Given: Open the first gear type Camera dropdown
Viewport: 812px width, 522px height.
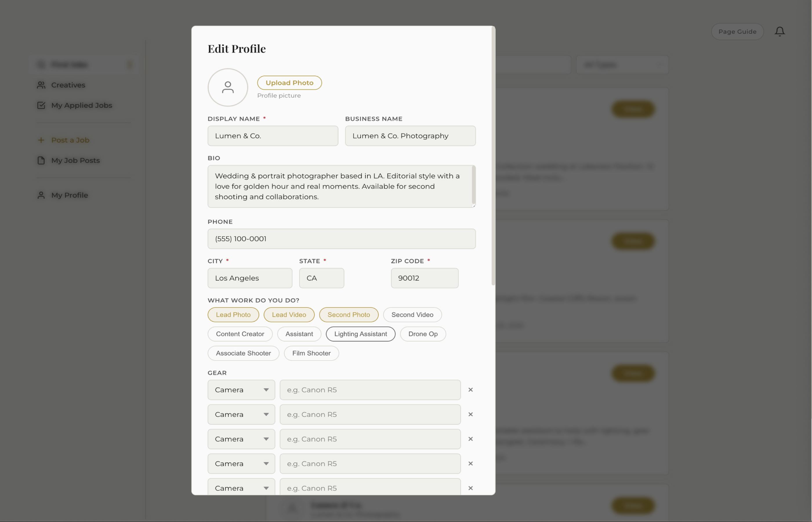Looking at the screenshot, I should [241, 390].
